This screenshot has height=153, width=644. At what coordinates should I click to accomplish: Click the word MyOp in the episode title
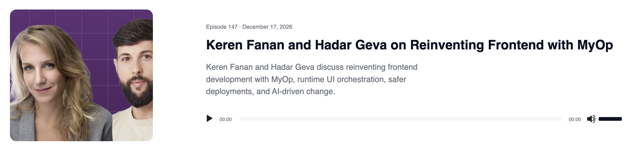pyautogui.click(x=595, y=45)
